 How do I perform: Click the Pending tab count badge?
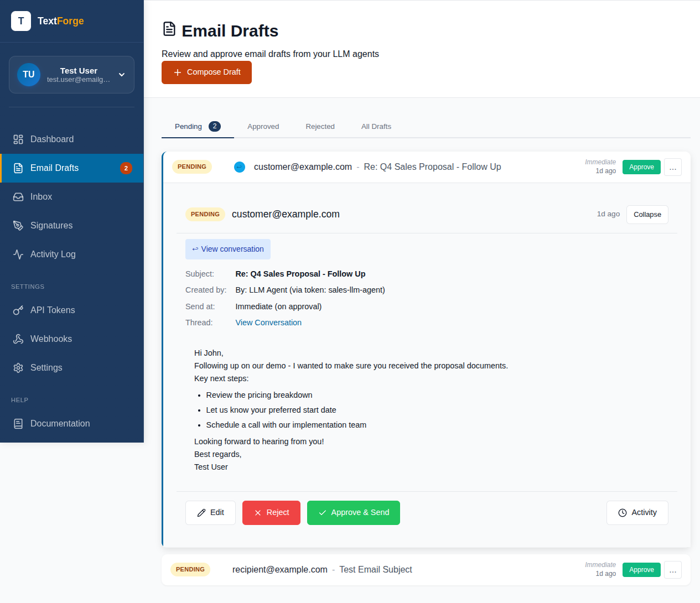coord(215,127)
